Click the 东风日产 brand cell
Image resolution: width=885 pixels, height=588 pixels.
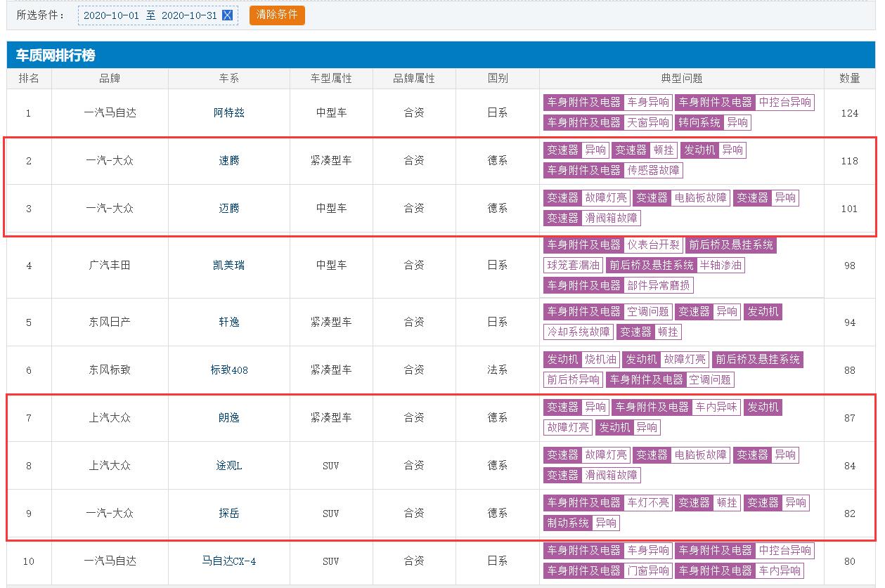coord(110,322)
